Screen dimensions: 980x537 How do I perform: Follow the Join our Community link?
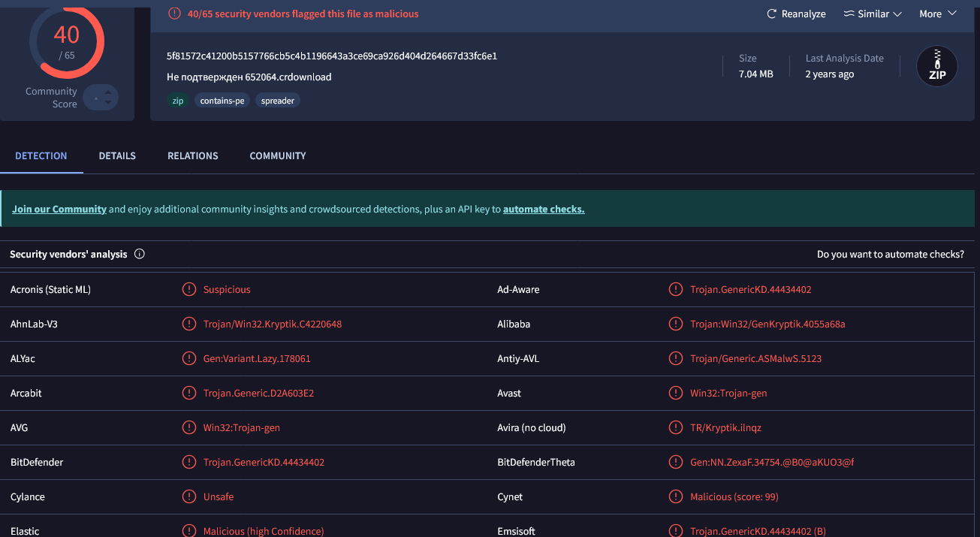click(59, 210)
